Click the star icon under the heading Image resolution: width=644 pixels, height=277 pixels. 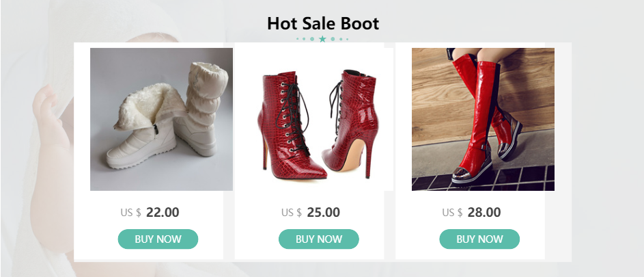click(322, 39)
